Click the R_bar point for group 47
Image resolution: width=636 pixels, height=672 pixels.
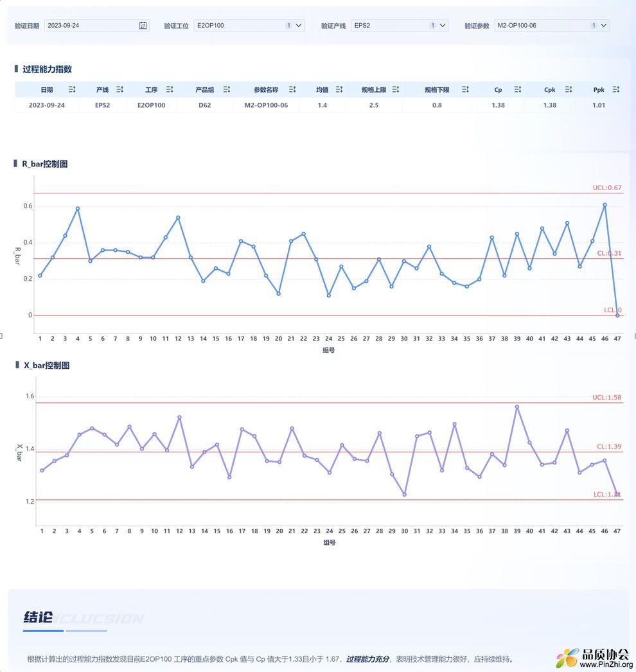(x=617, y=315)
